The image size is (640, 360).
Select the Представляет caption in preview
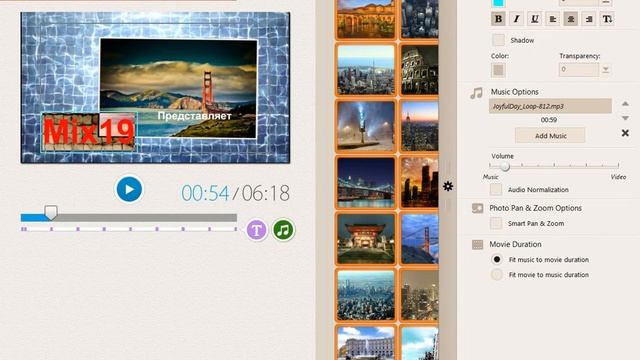click(x=194, y=116)
